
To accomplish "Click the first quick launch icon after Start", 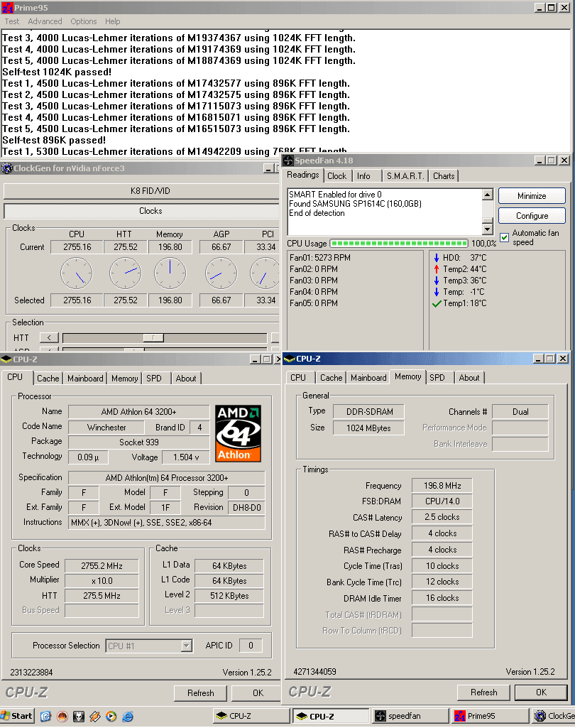I will click(45, 717).
